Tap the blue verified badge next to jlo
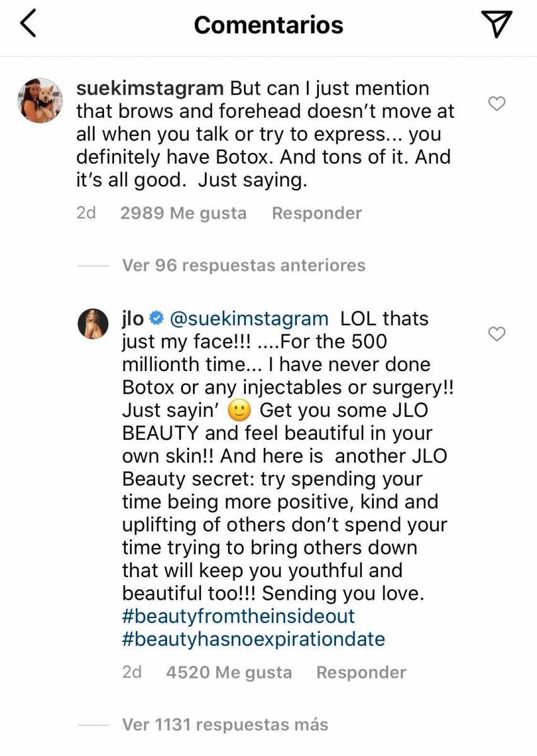This screenshot has height=756, width=537. pos(156,319)
